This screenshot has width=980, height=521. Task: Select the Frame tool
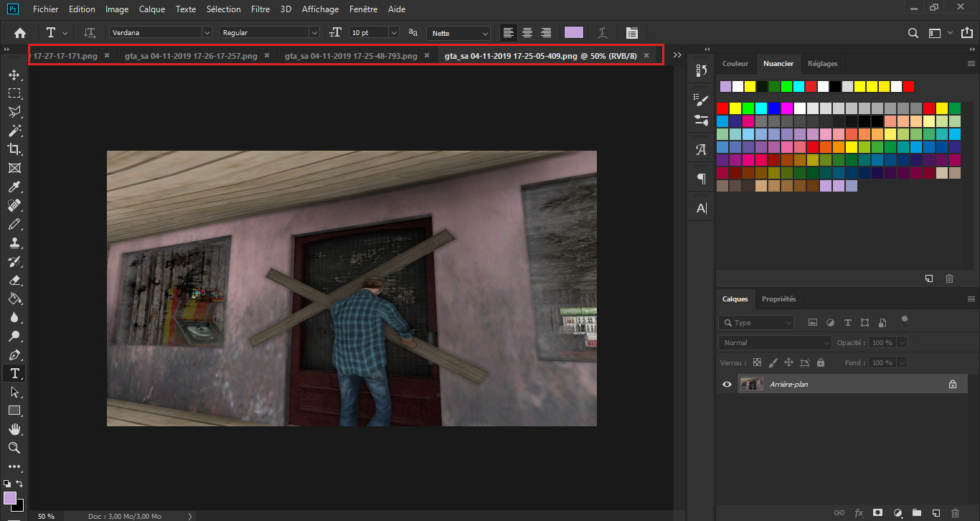pyautogui.click(x=14, y=168)
